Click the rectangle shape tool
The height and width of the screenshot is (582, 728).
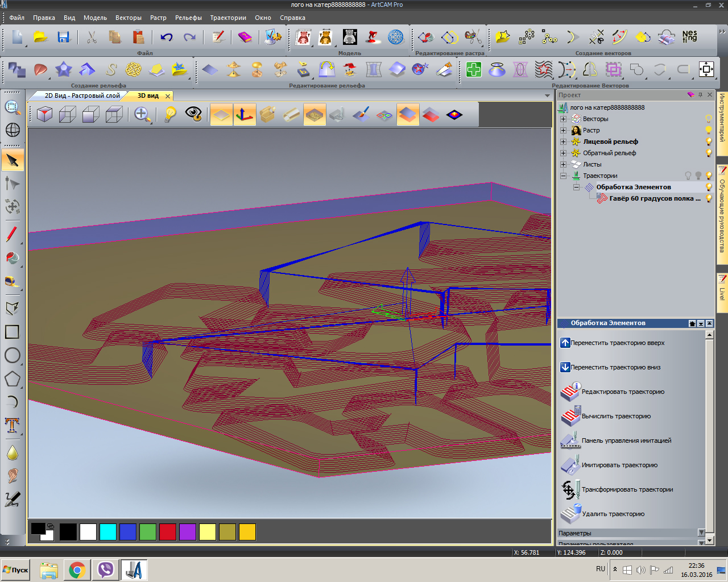(x=12, y=332)
